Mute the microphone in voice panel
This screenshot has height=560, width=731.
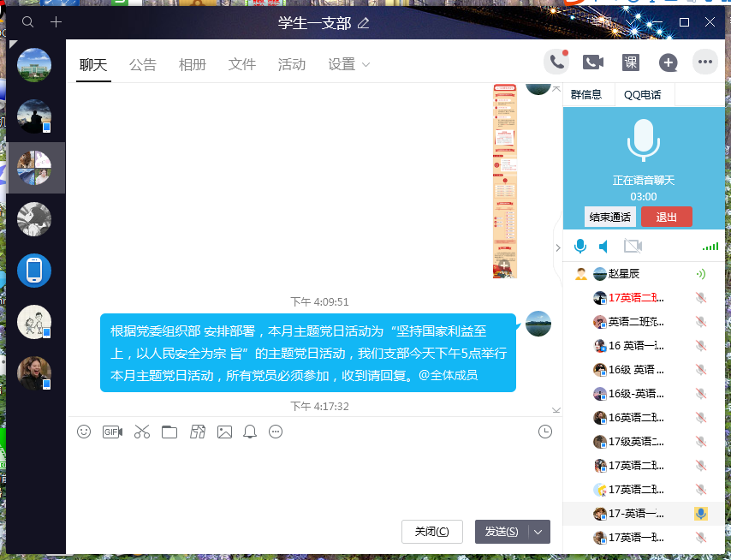point(580,247)
